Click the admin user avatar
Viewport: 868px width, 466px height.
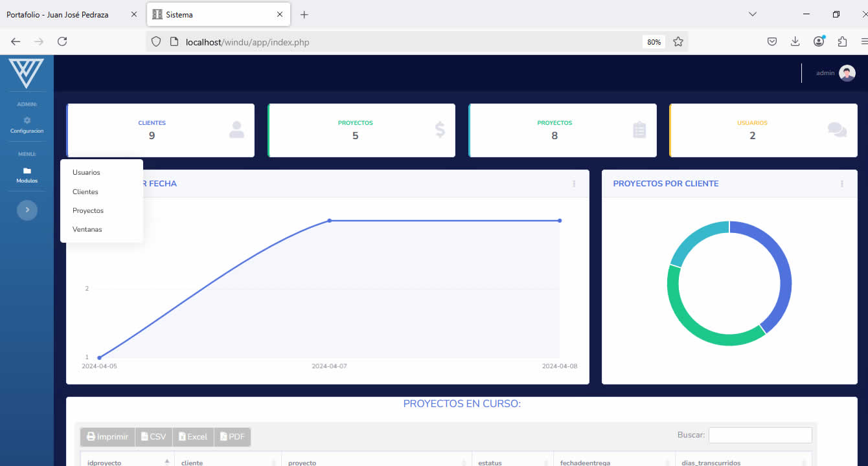pyautogui.click(x=847, y=73)
